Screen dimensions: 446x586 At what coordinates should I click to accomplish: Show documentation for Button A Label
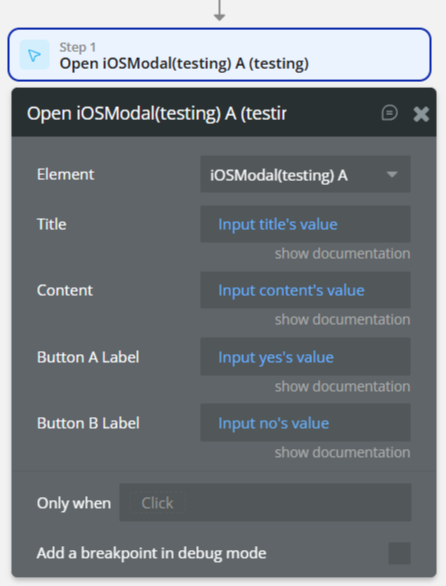[x=342, y=386]
